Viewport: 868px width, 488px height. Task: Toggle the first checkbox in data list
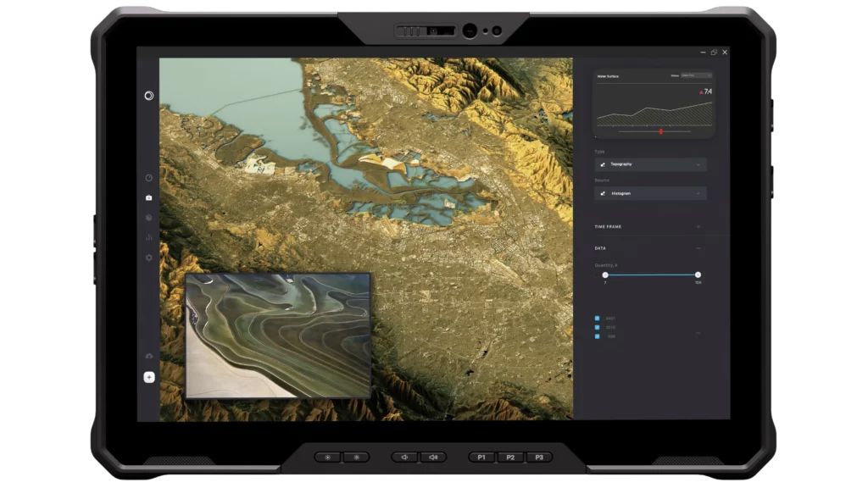point(598,319)
